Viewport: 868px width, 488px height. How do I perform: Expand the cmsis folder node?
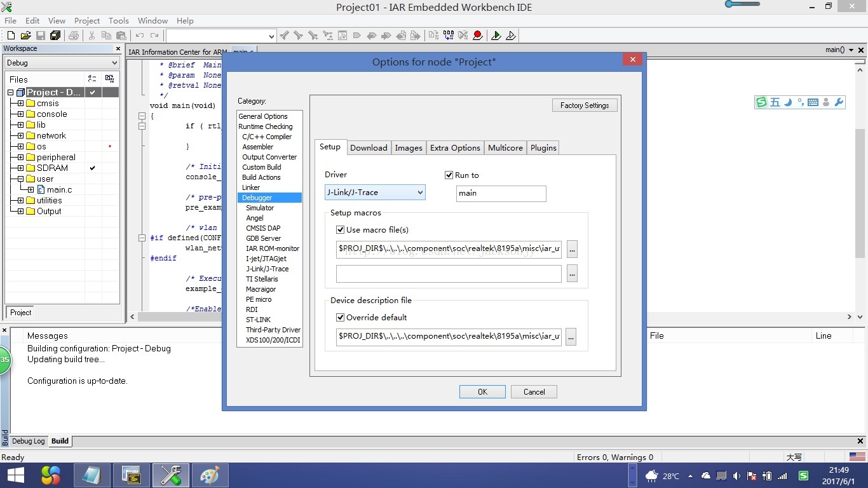click(20, 104)
